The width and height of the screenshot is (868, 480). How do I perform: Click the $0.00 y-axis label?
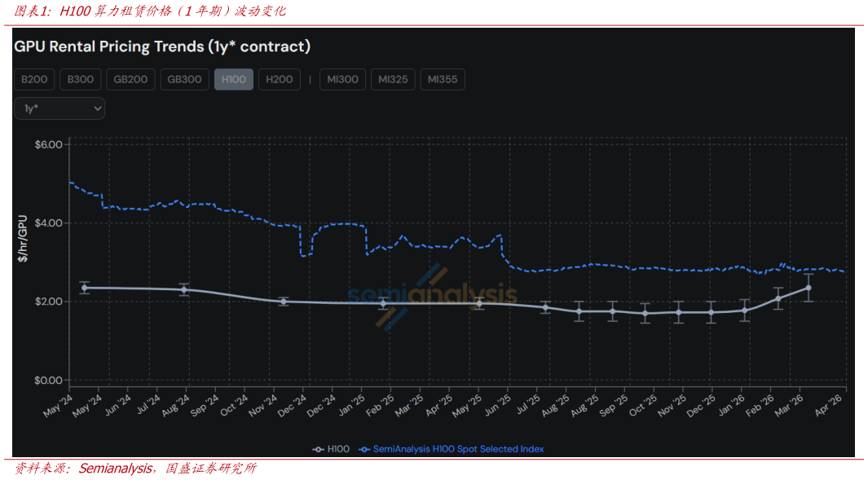[49, 381]
